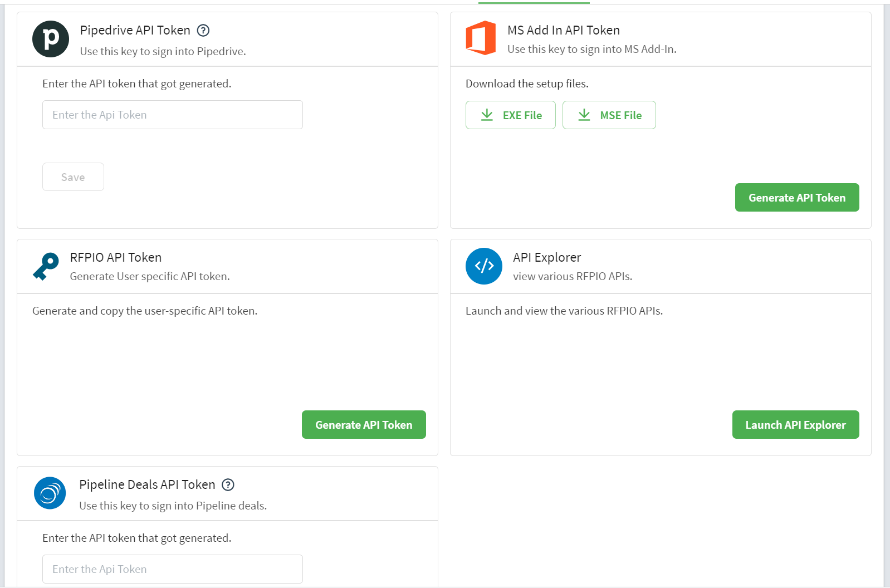Image resolution: width=890 pixels, height=588 pixels.
Task: Click the Pipedrive logo icon
Action: click(x=51, y=39)
